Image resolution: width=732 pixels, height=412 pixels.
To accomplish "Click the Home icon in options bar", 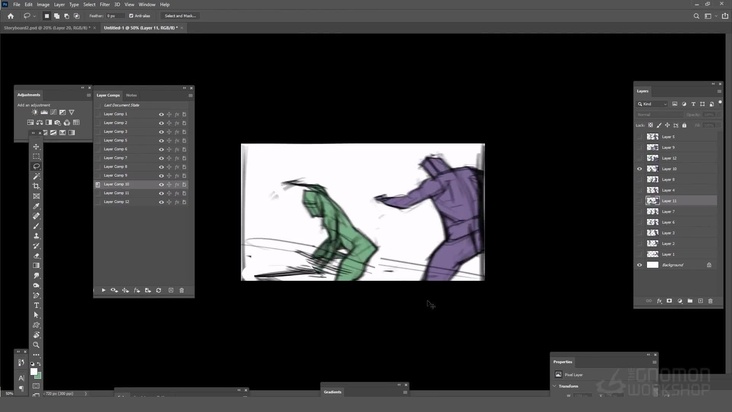I will click(11, 16).
